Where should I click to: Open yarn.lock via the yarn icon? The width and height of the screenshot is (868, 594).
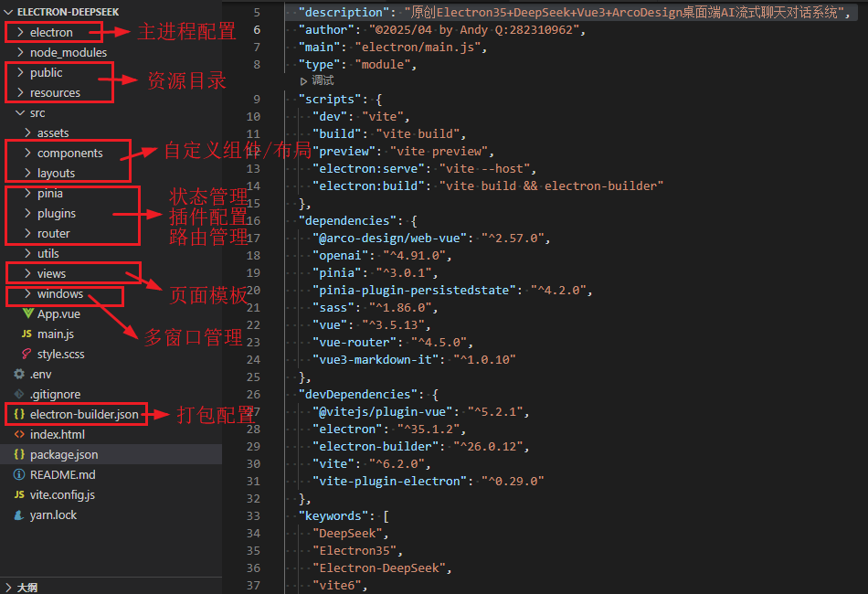click(x=16, y=514)
